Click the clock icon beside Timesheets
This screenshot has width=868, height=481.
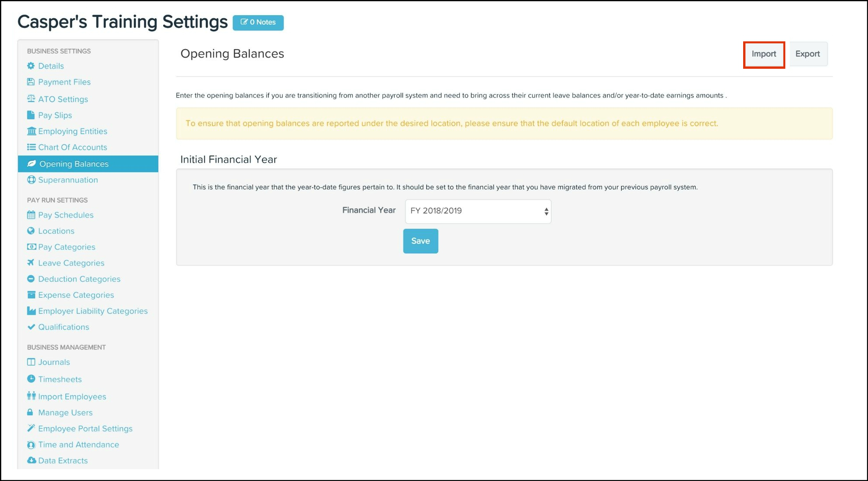tap(31, 379)
